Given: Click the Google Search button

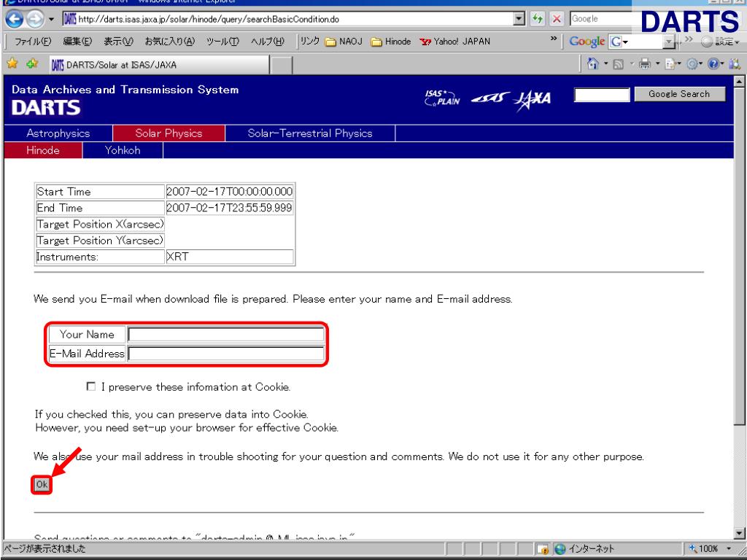Looking at the screenshot, I should point(679,94).
